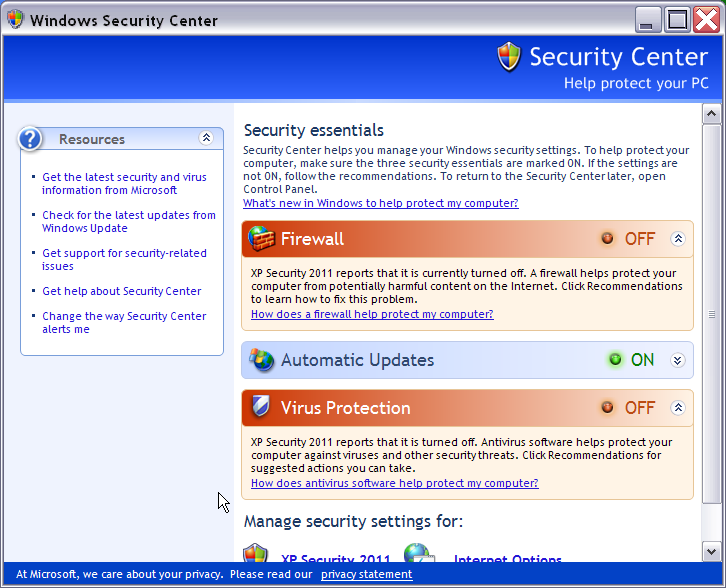This screenshot has height=588, width=726.
Task: Click the 'Manage security settings for:' heading
Action: pyautogui.click(x=353, y=522)
